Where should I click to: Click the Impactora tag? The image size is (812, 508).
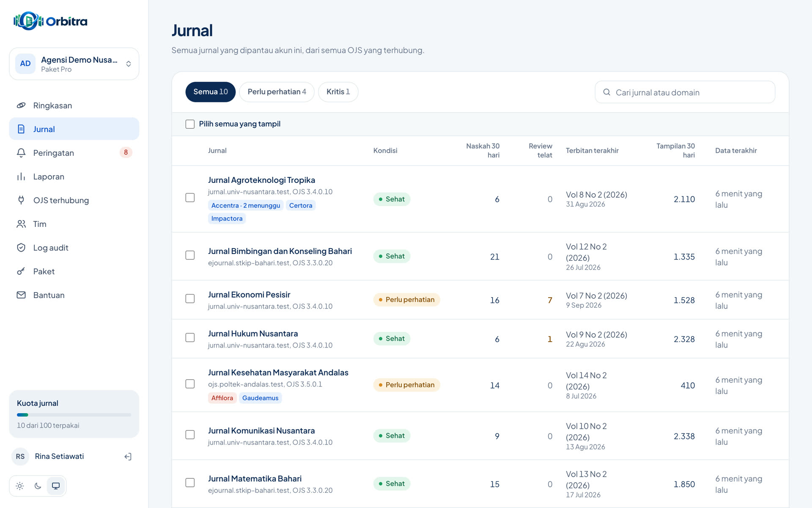click(227, 218)
